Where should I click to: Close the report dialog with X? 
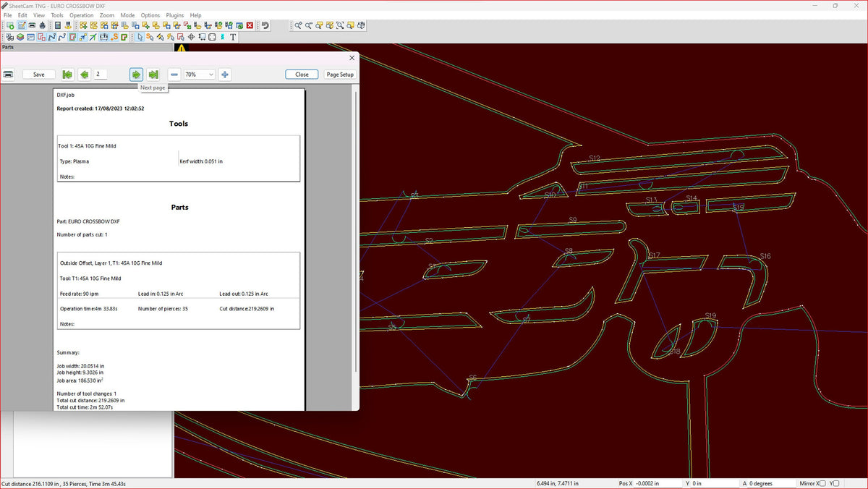[352, 58]
